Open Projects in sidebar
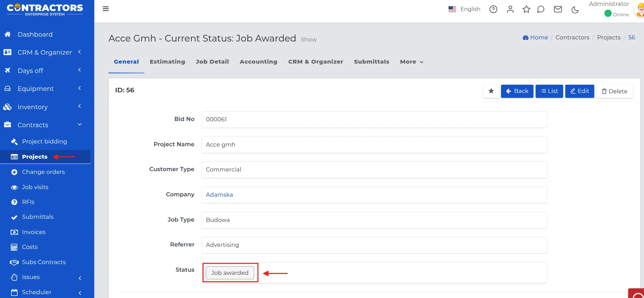Image resolution: width=644 pixels, height=298 pixels. click(x=45, y=157)
